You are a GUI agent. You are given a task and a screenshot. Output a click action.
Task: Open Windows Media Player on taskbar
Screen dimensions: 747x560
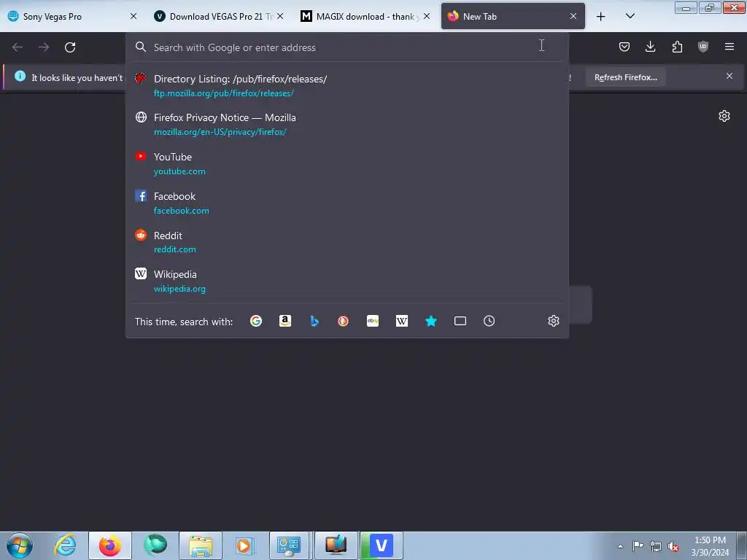click(245, 545)
